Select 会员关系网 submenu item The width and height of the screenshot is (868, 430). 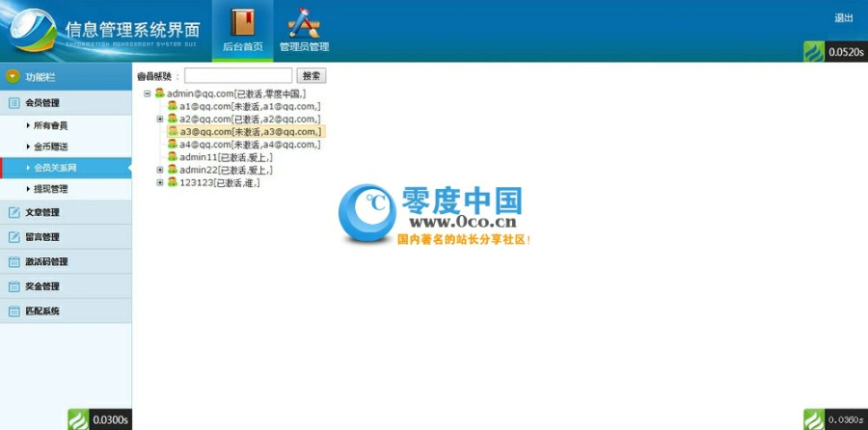[x=66, y=168]
